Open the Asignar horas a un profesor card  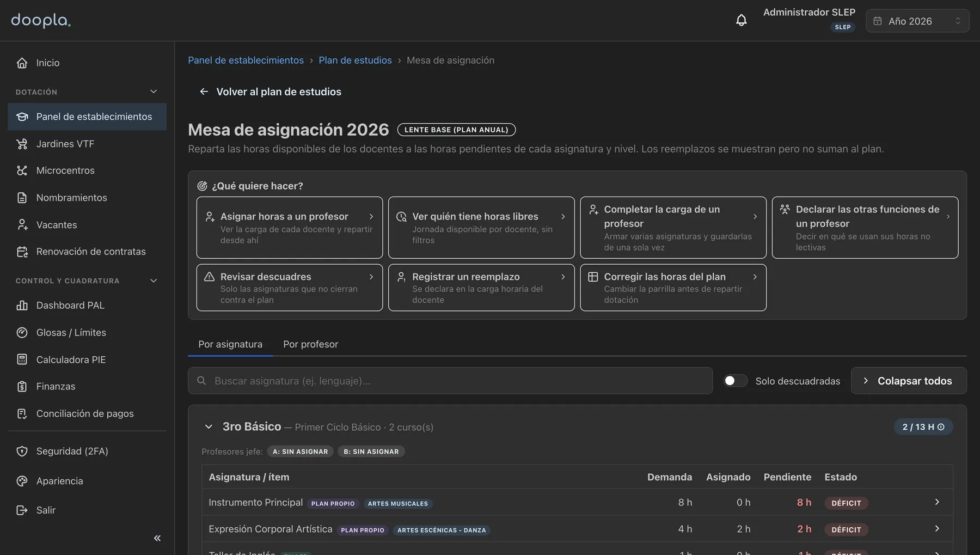[x=290, y=228]
